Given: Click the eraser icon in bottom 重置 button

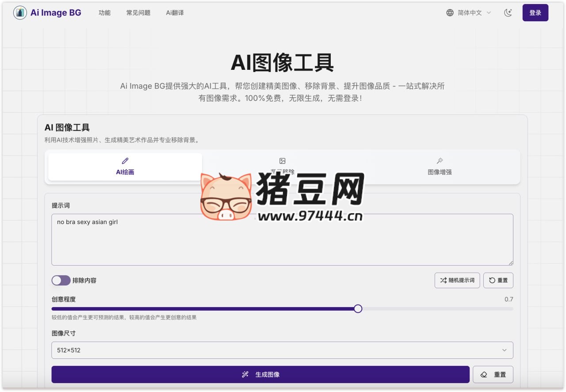Looking at the screenshot, I should pos(484,374).
